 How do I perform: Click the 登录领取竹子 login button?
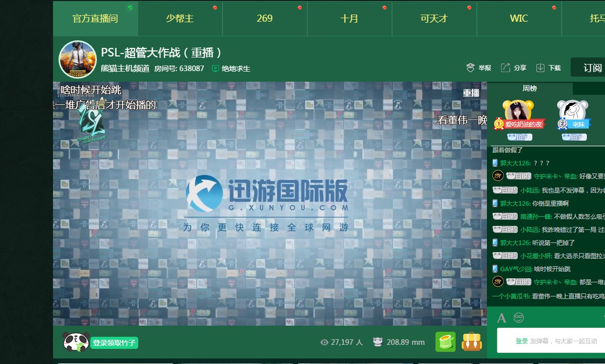click(x=114, y=343)
